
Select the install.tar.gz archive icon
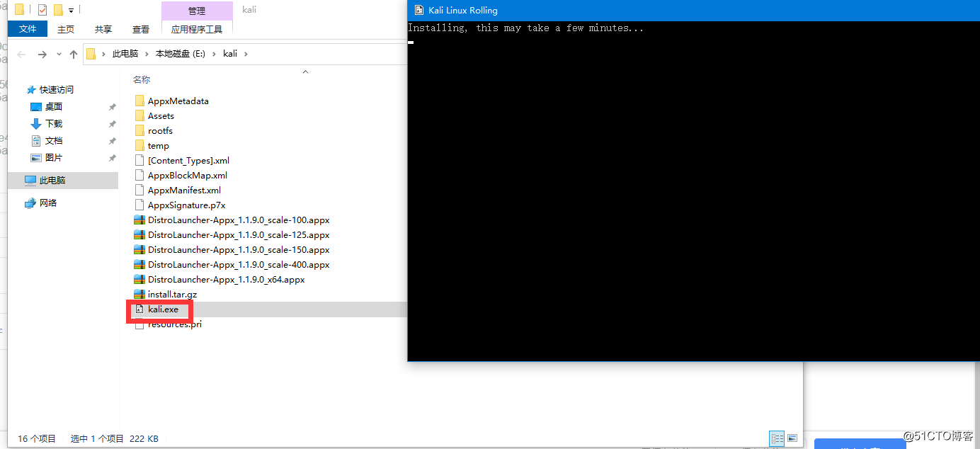click(139, 294)
